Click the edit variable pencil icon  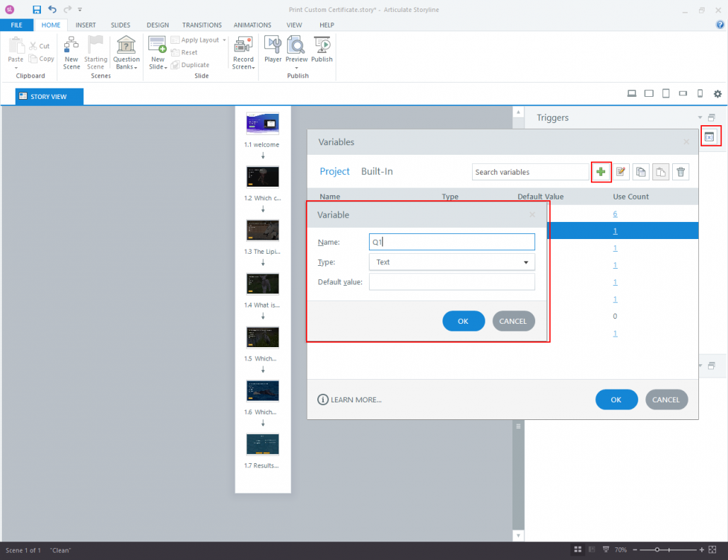621,172
